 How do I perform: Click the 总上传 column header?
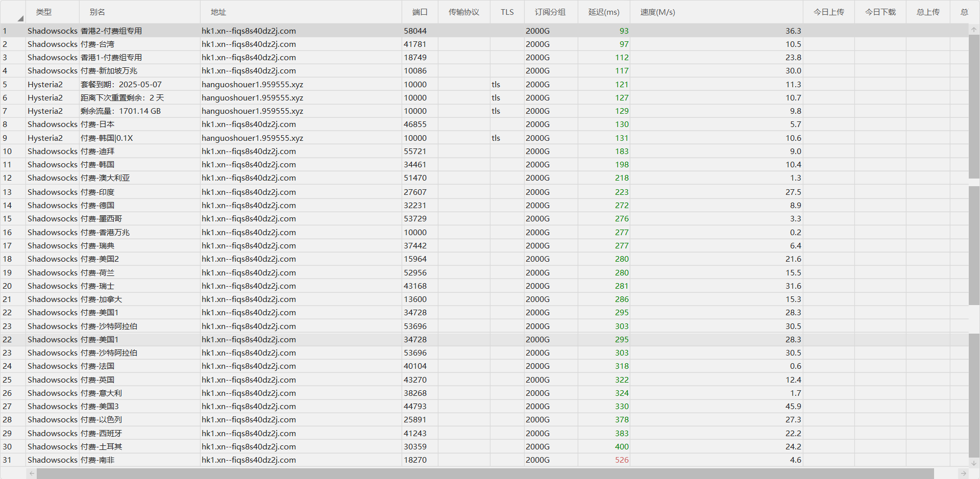(927, 12)
